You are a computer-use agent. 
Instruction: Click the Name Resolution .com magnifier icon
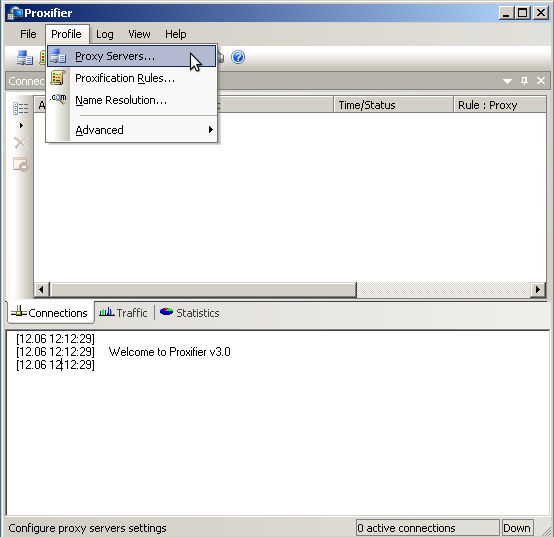pos(58,99)
